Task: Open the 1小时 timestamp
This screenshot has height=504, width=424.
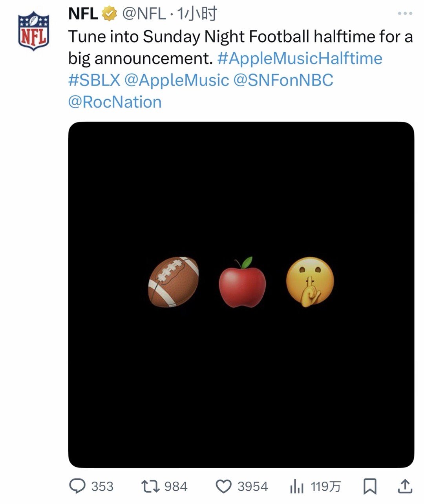Action: (197, 14)
